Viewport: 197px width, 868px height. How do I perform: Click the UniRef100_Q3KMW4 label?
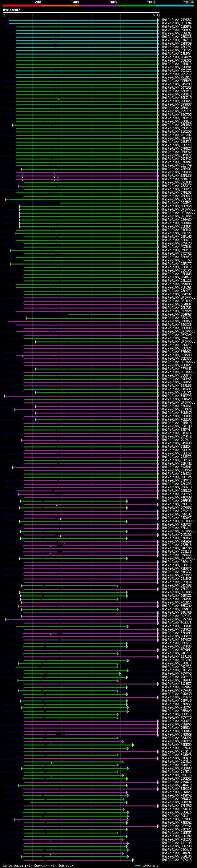[x=177, y=226]
